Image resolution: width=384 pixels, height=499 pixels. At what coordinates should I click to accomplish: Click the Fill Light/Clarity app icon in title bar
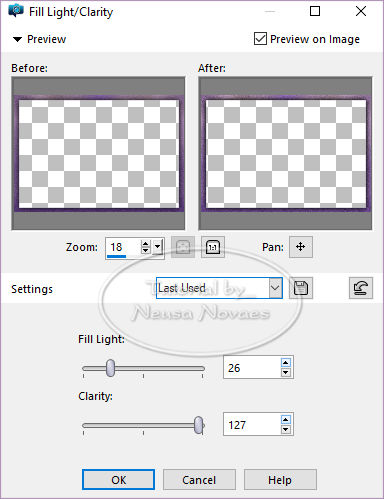click(x=16, y=11)
